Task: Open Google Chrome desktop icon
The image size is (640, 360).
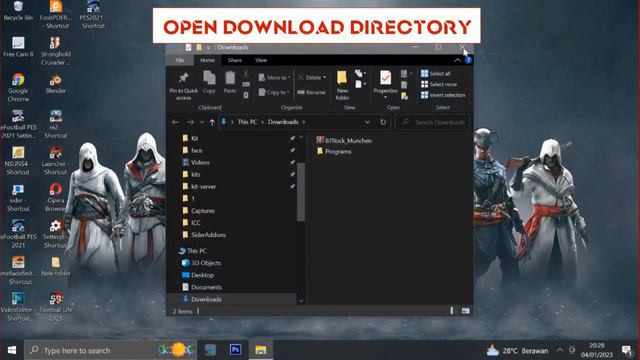Action: [x=18, y=87]
